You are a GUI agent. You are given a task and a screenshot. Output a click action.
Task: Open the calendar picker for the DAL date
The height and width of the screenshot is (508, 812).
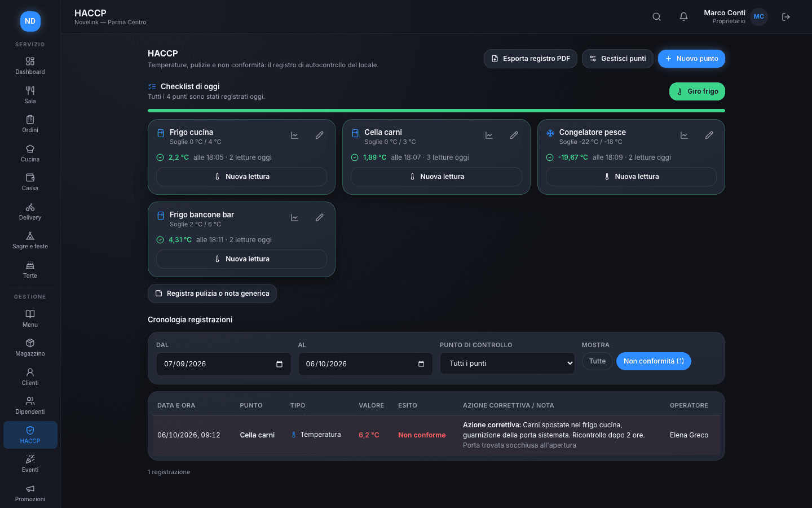click(279, 364)
